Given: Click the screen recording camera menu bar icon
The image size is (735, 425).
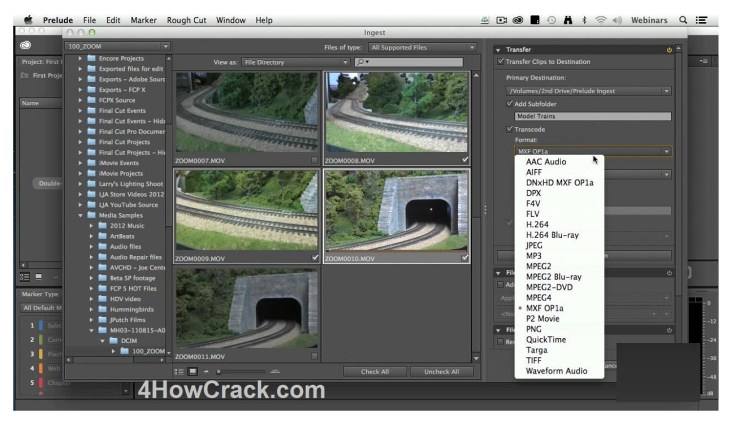Looking at the screenshot, I should coord(502,20).
